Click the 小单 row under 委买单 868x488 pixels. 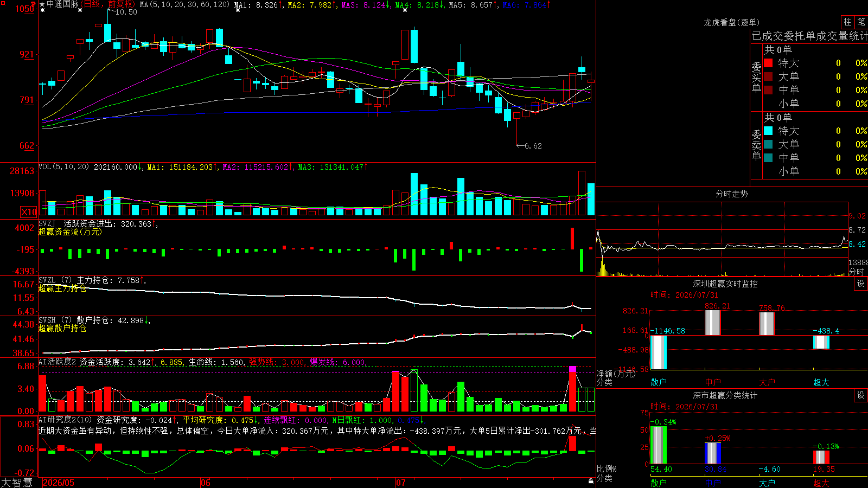pos(815,104)
